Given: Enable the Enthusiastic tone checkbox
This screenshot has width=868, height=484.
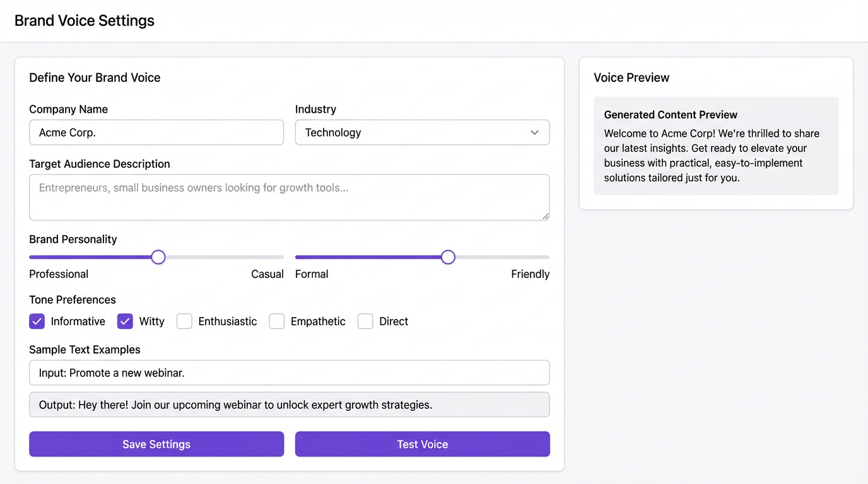Looking at the screenshot, I should coord(184,321).
